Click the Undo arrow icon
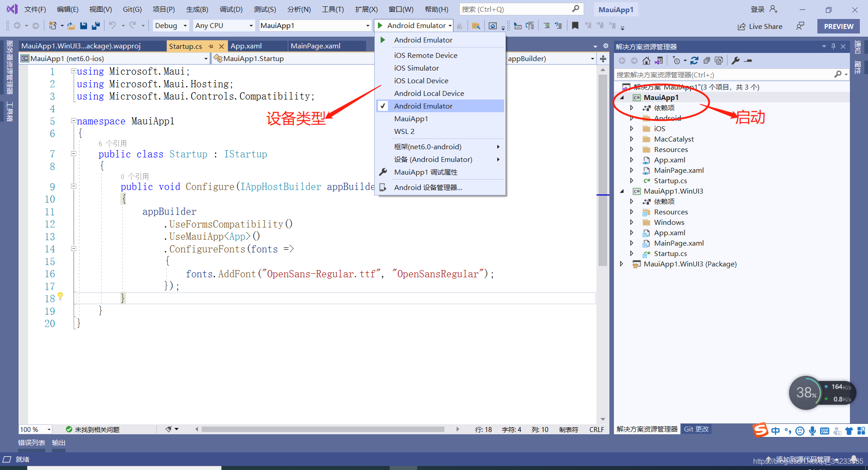This screenshot has width=868, height=470. click(113, 26)
